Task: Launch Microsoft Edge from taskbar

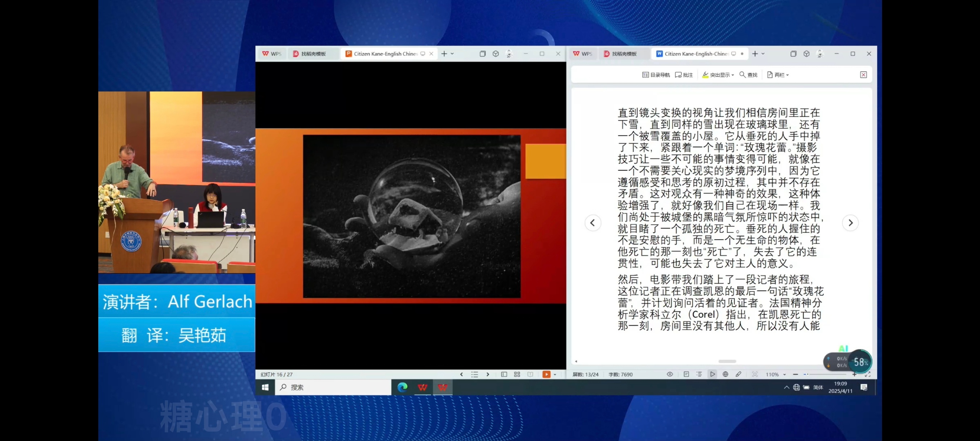Action: click(x=402, y=388)
